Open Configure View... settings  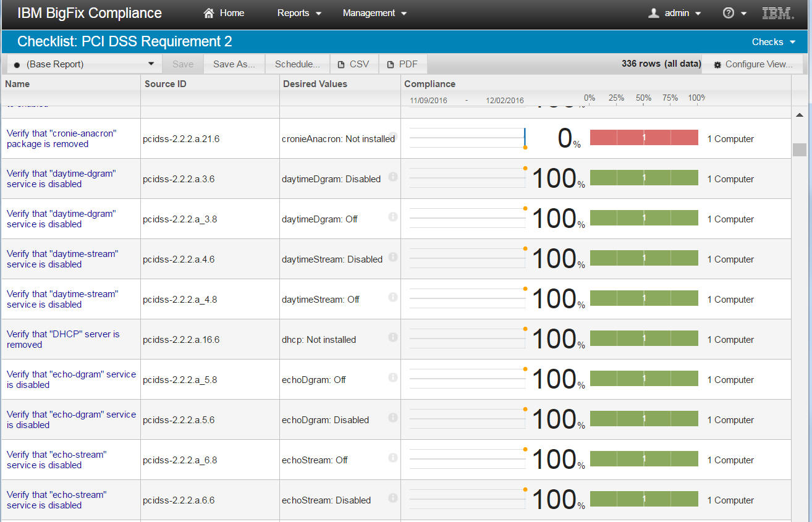point(753,64)
